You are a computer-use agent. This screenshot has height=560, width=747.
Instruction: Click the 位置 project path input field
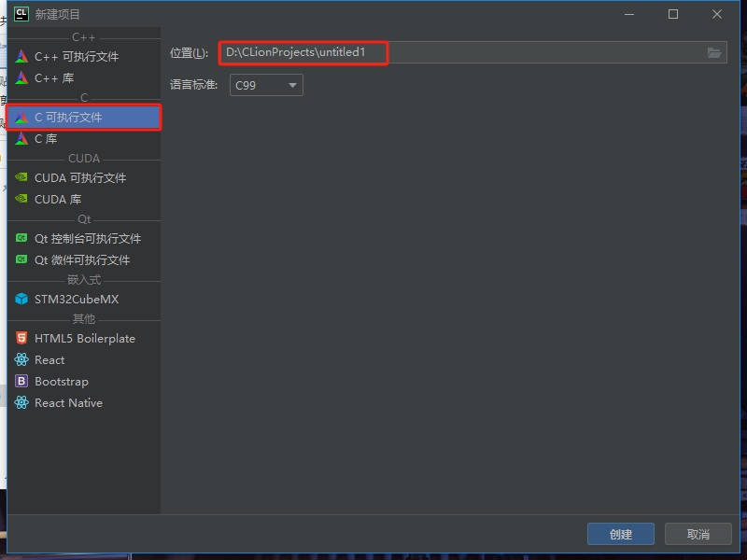point(467,52)
